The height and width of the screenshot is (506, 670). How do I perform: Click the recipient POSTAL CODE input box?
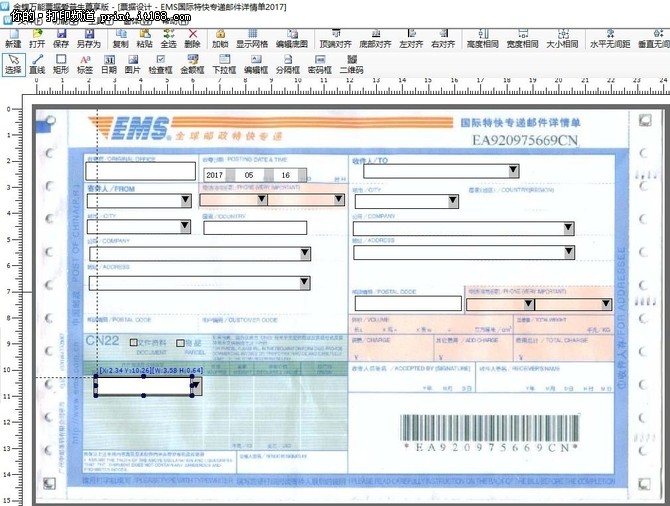pos(408,303)
